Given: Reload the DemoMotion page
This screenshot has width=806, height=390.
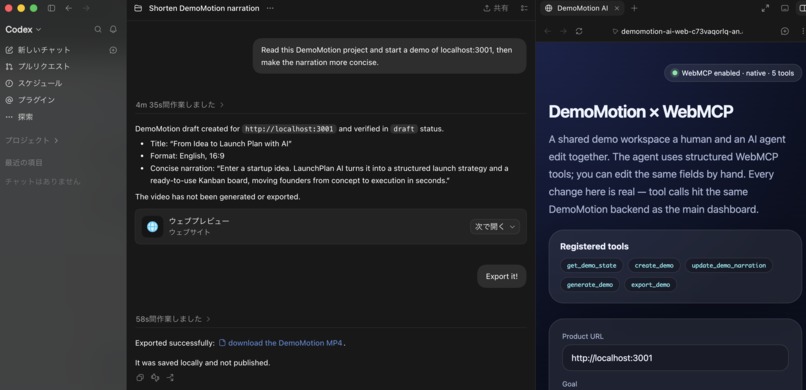Looking at the screenshot, I should 579,31.
